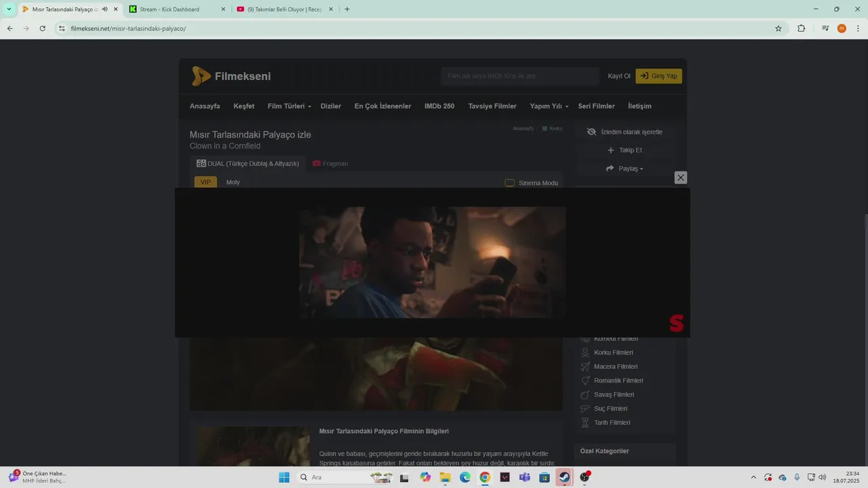Open Seri Filmler nav item
Image resolution: width=868 pixels, height=488 pixels.
pos(596,106)
